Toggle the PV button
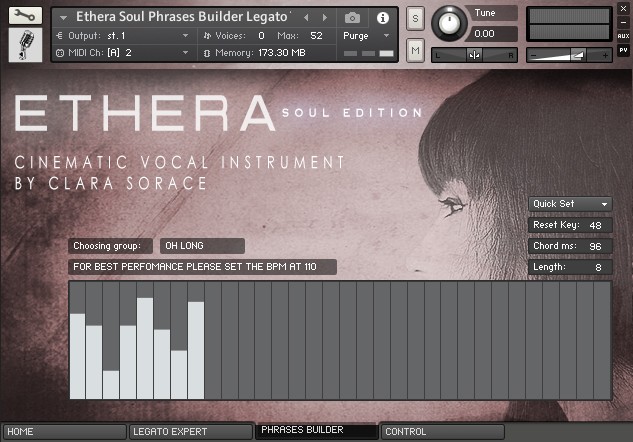Viewport: 633px width, 442px height. point(623,50)
